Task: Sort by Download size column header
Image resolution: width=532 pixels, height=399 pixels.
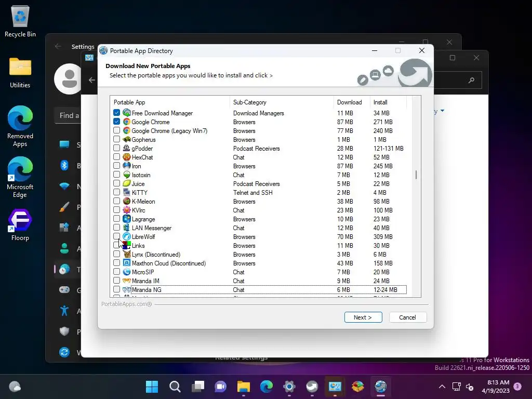Action: click(x=352, y=102)
